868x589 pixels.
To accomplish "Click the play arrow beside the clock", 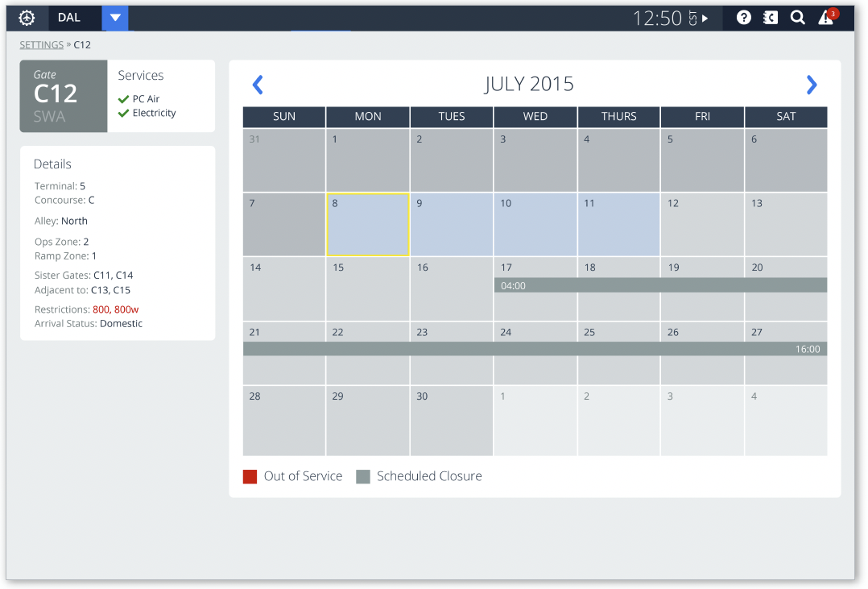I will [705, 19].
